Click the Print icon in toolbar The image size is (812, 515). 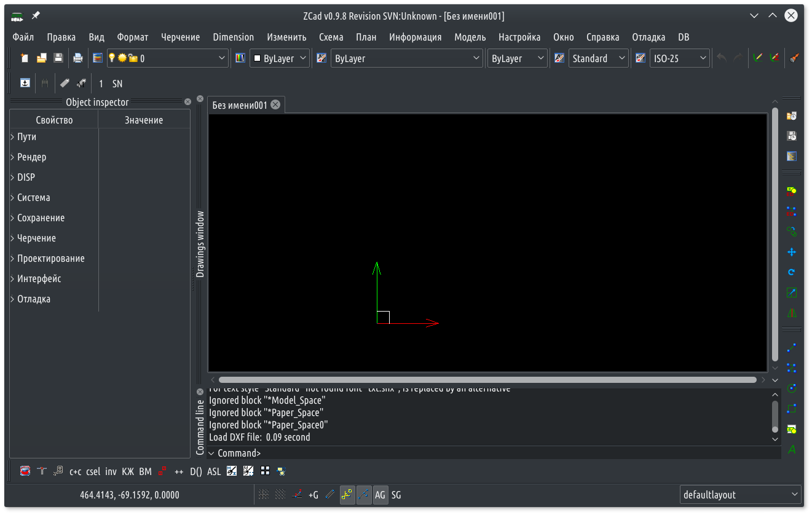click(x=78, y=58)
